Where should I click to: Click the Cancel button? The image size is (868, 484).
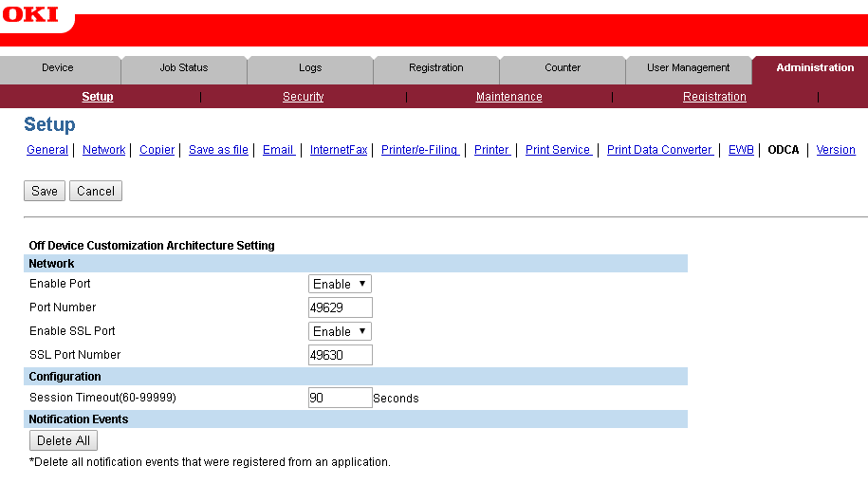96,191
